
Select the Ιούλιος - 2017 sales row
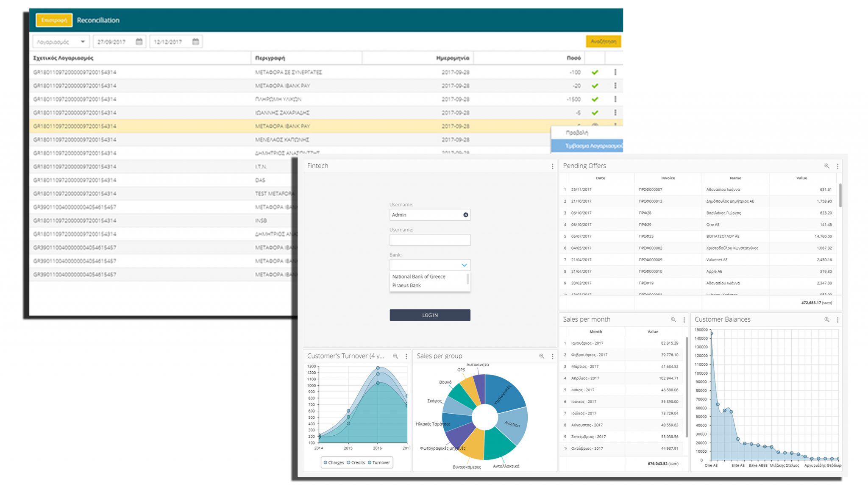click(x=622, y=413)
